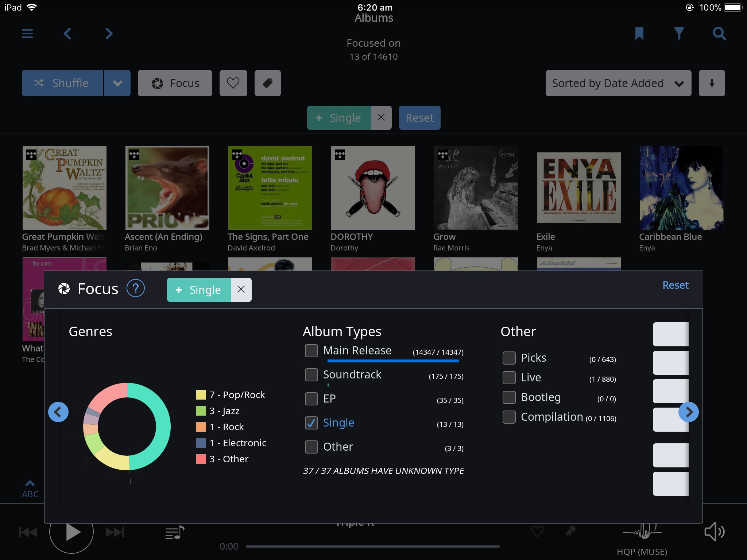
Task: Check the Other album type
Action: point(311,447)
